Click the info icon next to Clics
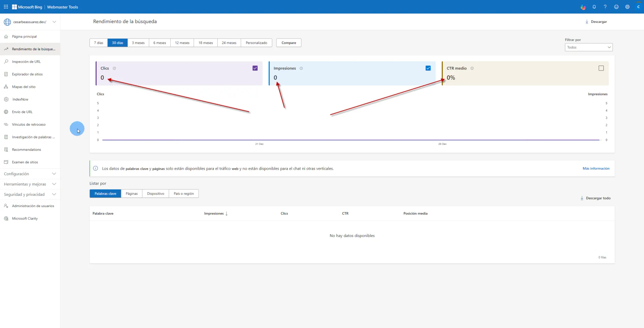This screenshot has height=328, width=644. 114,68
